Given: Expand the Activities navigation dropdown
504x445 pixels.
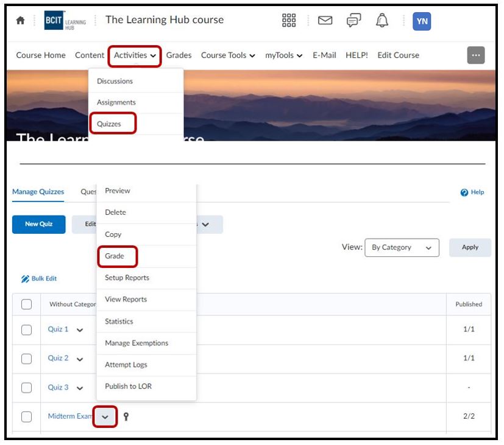Looking at the screenshot, I should [x=135, y=55].
